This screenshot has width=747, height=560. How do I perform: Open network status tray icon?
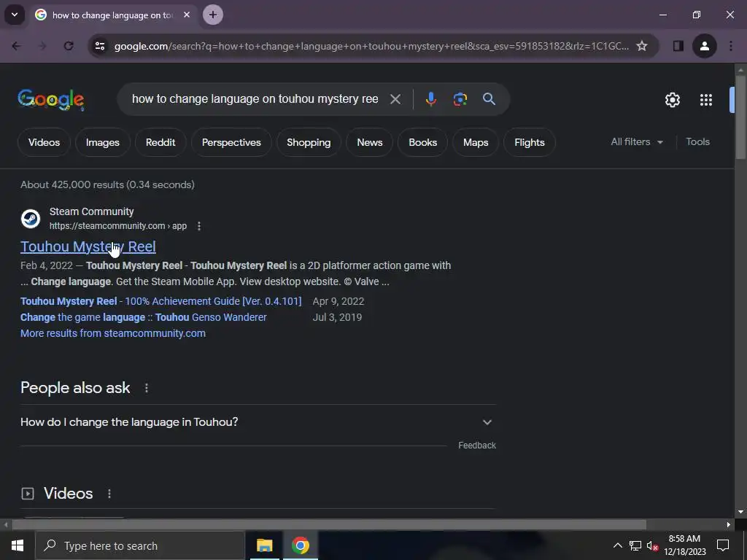click(635, 545)
